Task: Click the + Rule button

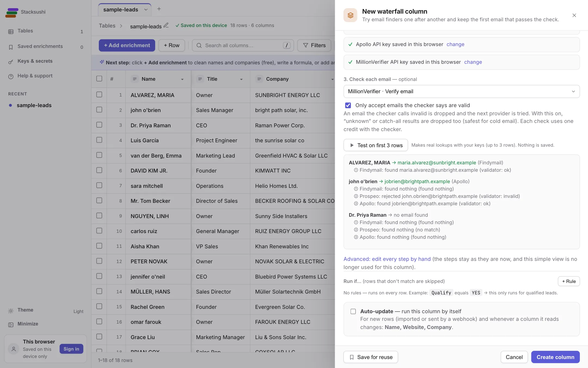Action: [569, 281]
